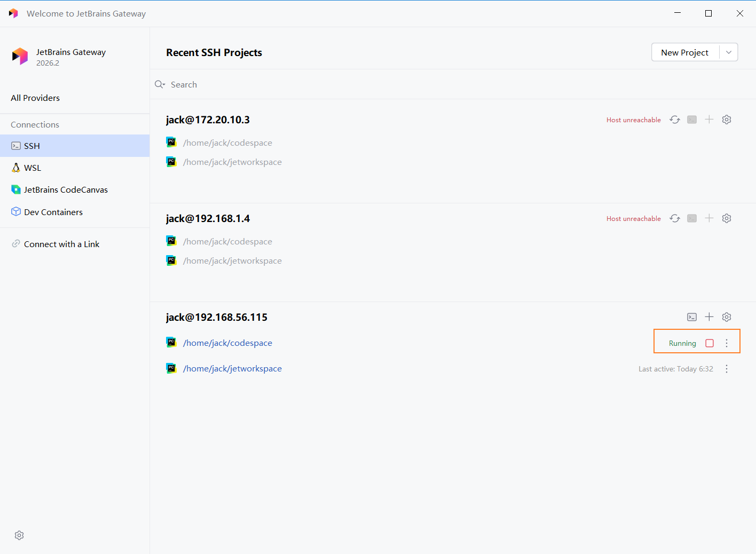756x554 pixels.
Task: Retry connection for host jack@172.20.10.3
Action: pos(675,120)
